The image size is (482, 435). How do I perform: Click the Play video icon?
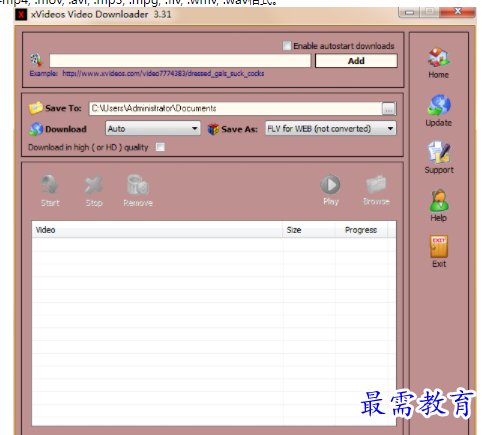click(330, 184)
